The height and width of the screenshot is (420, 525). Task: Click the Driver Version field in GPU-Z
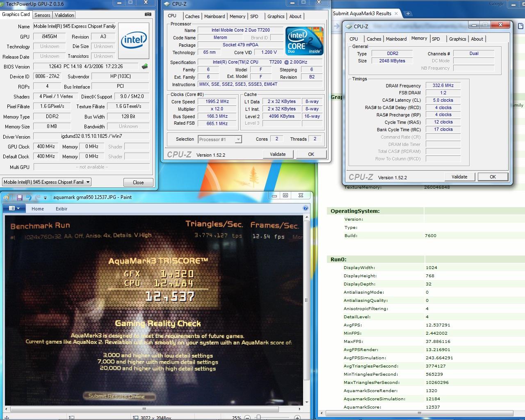point(91,137)
